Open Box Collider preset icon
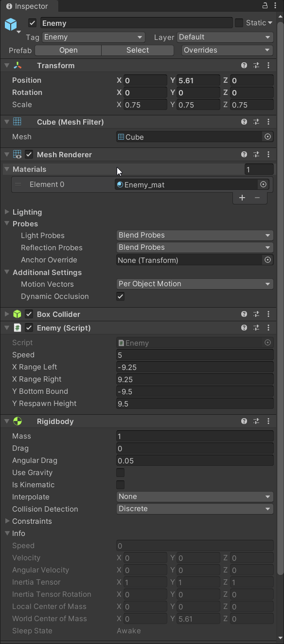This screenshot has width=284, height=644. click(x=256, y=314)
